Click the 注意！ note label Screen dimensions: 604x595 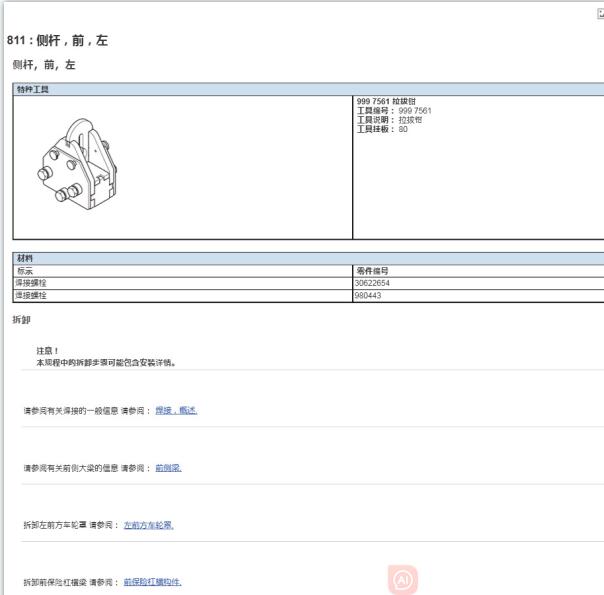pos(47,351)
